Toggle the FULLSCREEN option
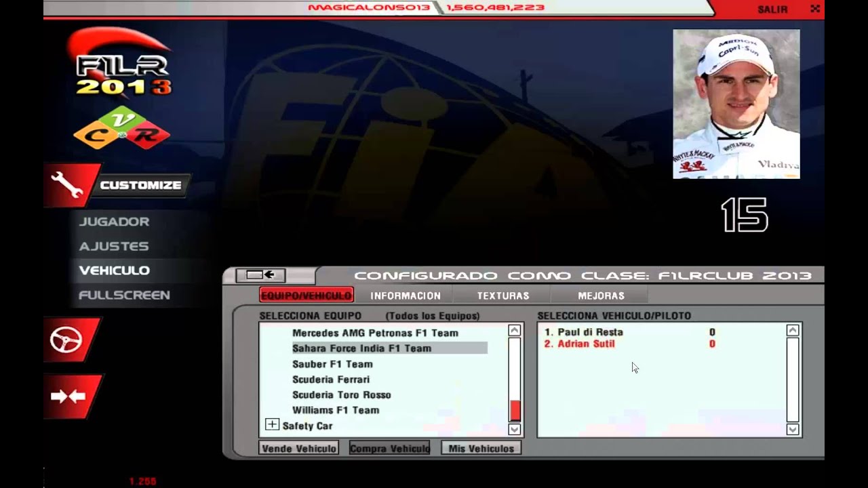The height and width of the screenshot is (488, 868). [x=124, y=295]
